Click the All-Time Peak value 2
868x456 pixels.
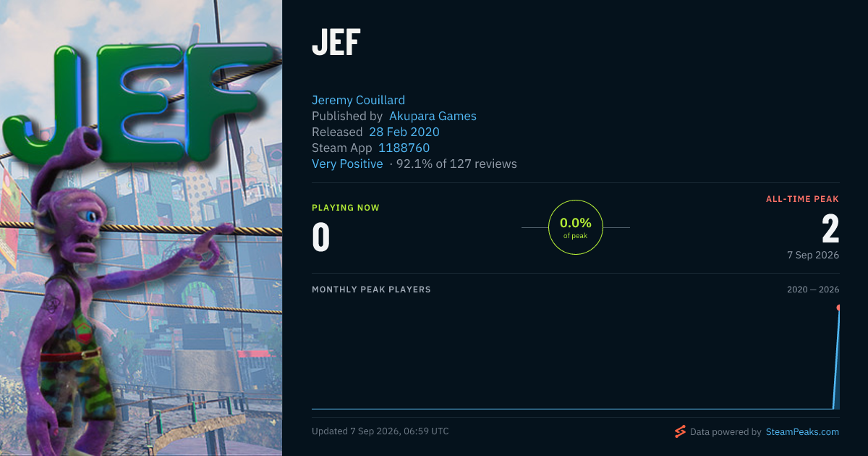click(x=830, y=229)
